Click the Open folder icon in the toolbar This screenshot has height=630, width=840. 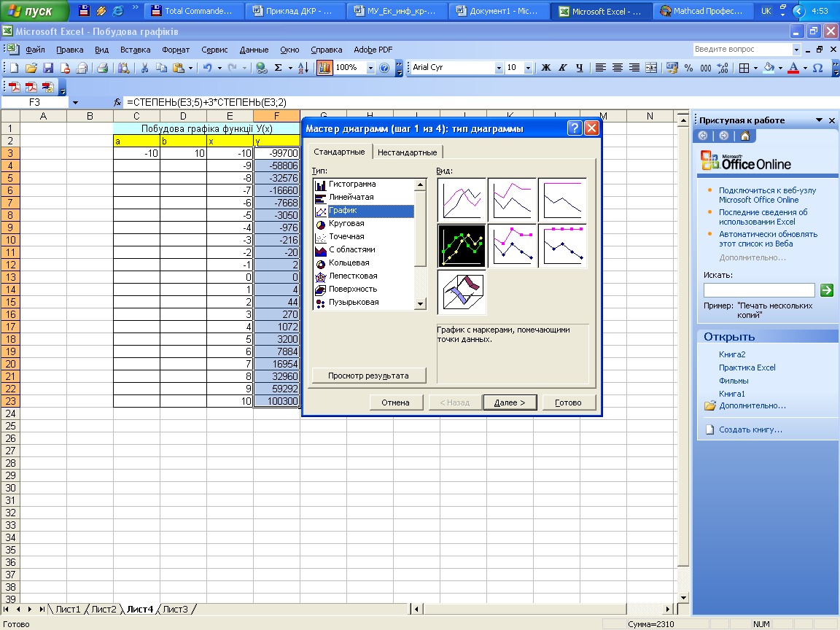pos(31,68)
